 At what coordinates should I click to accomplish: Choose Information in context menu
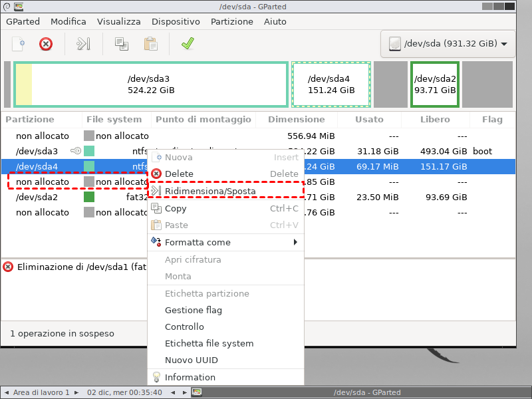(x=225, y=377)
